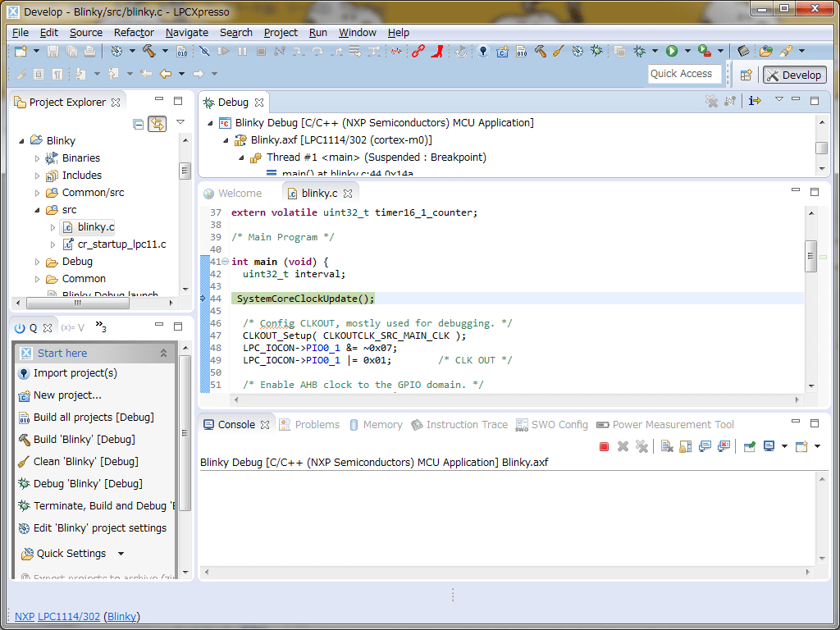Image resolution: width=840 pixels, height=630 pixels.
Task: Open Power Measurement Tool tab
Action: tap(665, 425)
